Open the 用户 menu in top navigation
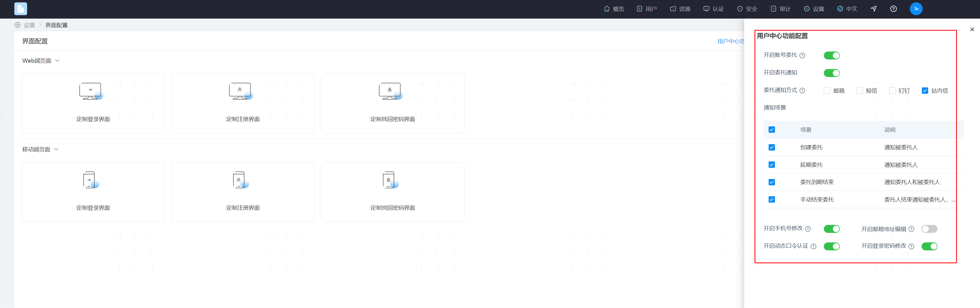The height and width of the screenshot is (308, 980). coord(646,9)
